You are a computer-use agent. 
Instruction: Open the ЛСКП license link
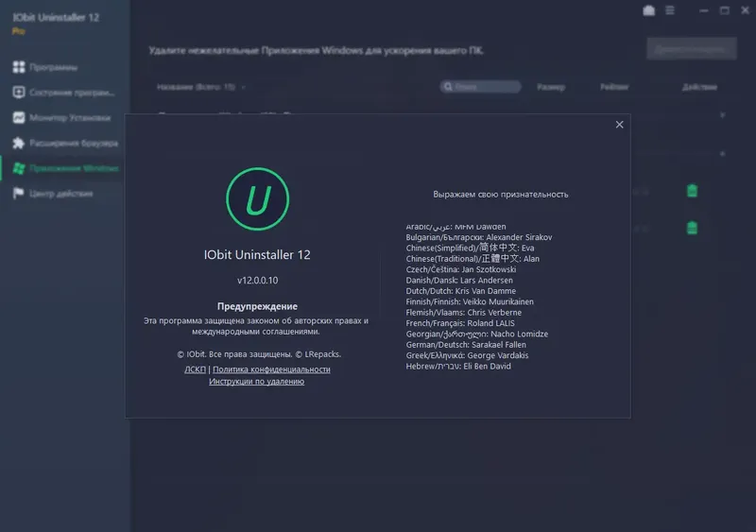point(195,369)
